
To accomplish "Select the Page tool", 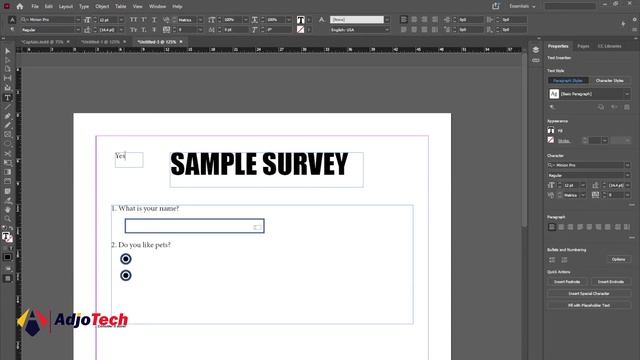I will tap(7, 69).
